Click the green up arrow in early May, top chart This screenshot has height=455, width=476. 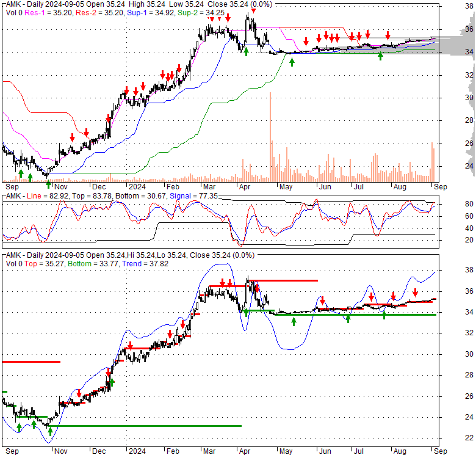tap(292, 62)
